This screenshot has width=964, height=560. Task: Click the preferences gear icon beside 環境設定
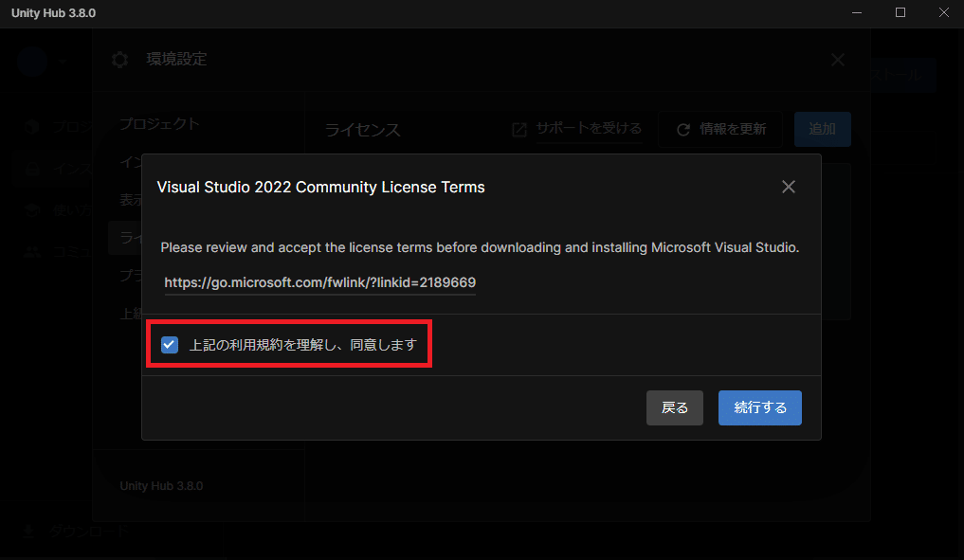[119, 59]
